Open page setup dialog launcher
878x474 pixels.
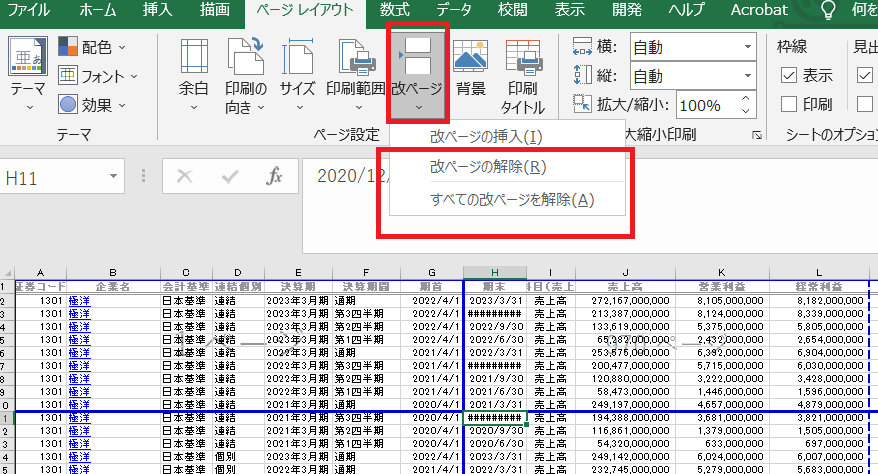(x=756, y=135)
